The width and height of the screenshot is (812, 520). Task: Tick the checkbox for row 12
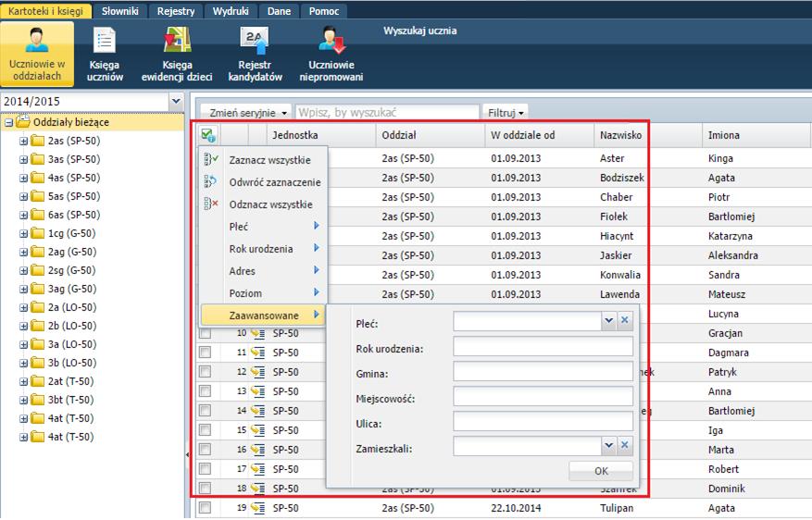point(205,372)
